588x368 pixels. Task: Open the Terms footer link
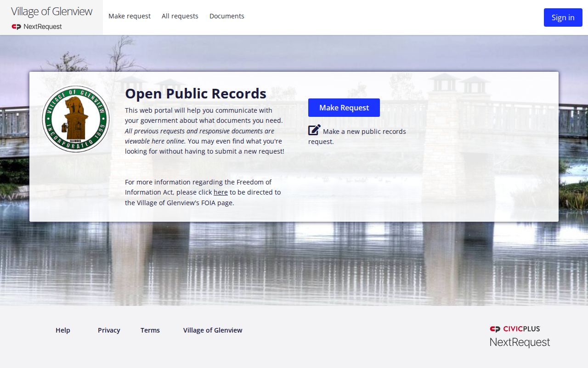[150, 330]
